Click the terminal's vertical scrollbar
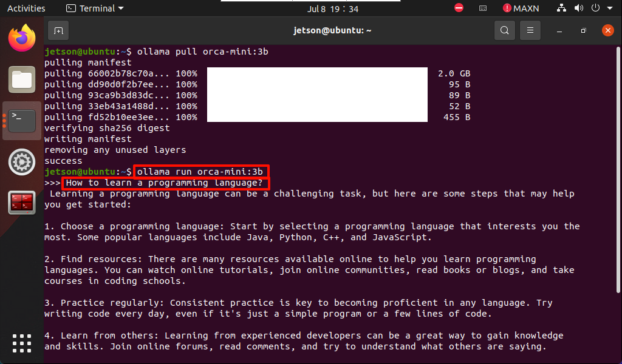 618,170
